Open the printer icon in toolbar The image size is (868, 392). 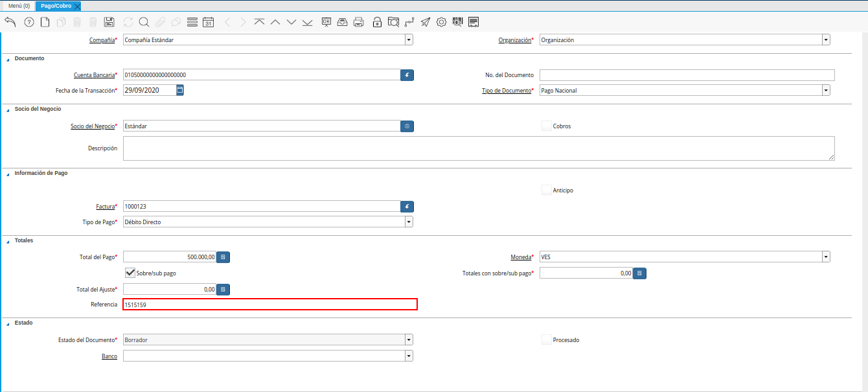pyautogui.click(x=359, y=22)
